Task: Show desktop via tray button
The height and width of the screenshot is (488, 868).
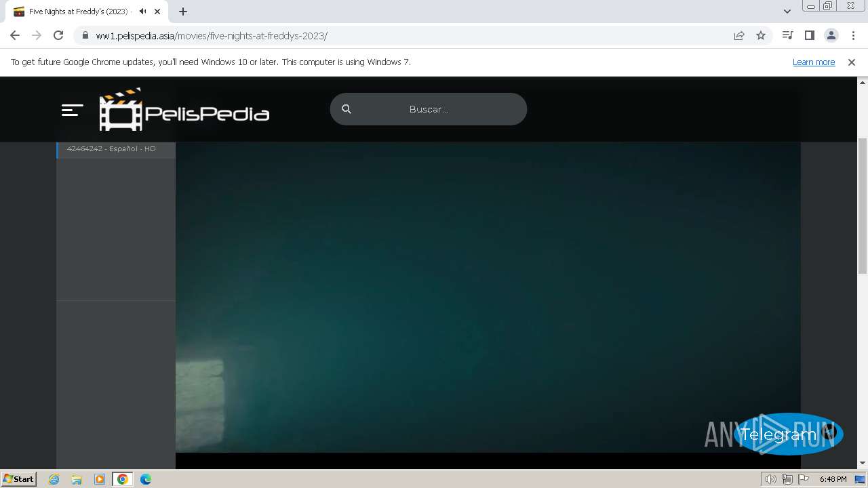Action: point(860,479)
